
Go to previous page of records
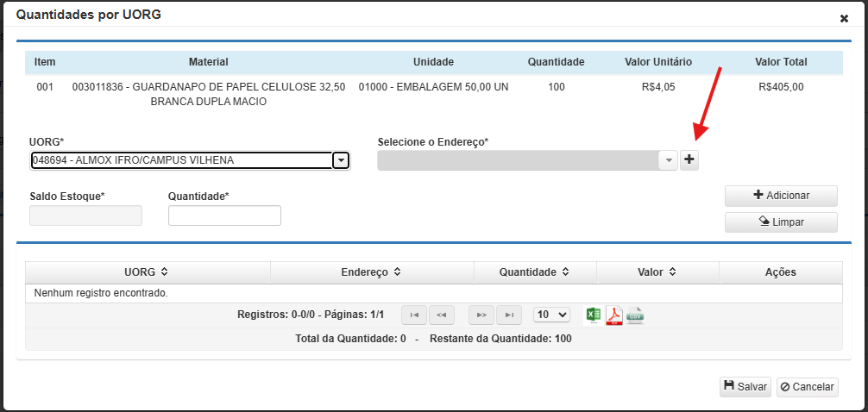[442, 315]
